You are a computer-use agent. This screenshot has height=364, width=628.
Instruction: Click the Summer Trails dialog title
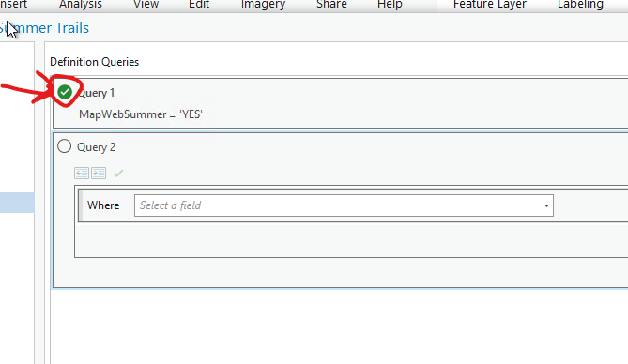click(x=44, y=28)
